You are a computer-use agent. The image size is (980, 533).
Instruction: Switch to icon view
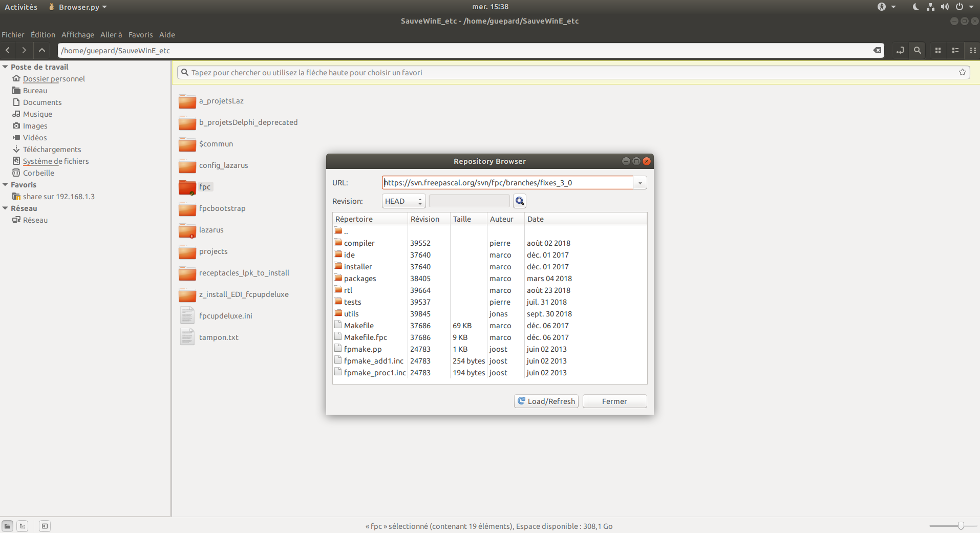(938, 50)
